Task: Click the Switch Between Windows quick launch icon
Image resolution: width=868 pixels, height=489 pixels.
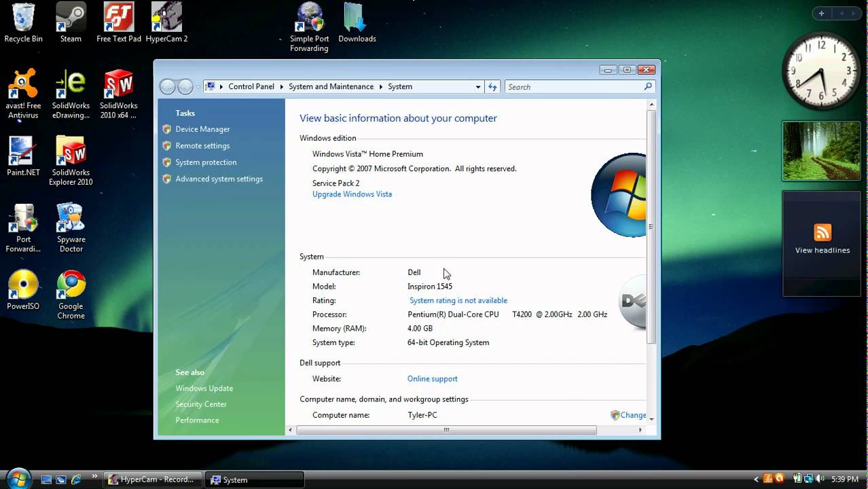Action: pos(61,479)
